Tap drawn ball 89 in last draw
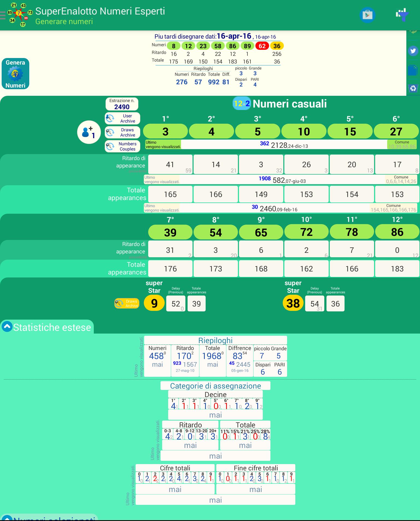Image resolution: width=420 pixels, height=521 pixels. 247,46
